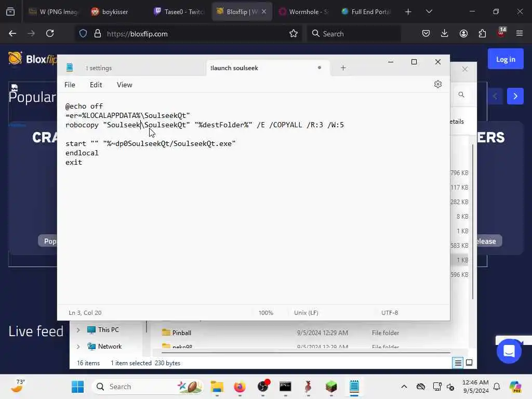This screenshot has width=532, height=399.
Task: Click File Explorer search magnifier
Action: tap(461, 95)
